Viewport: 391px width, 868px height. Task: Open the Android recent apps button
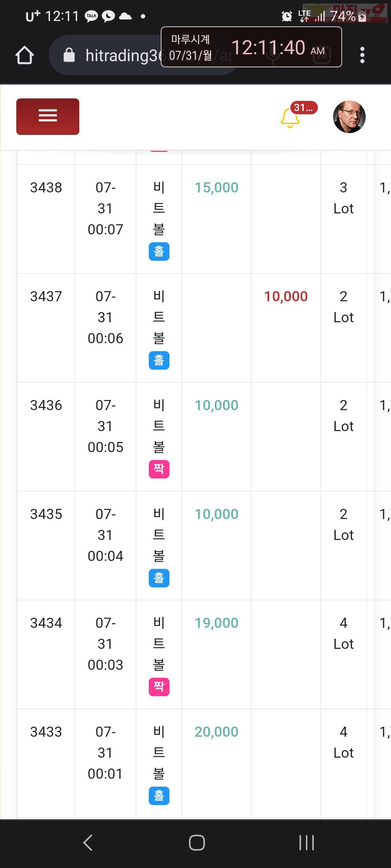tap(307, 843)
